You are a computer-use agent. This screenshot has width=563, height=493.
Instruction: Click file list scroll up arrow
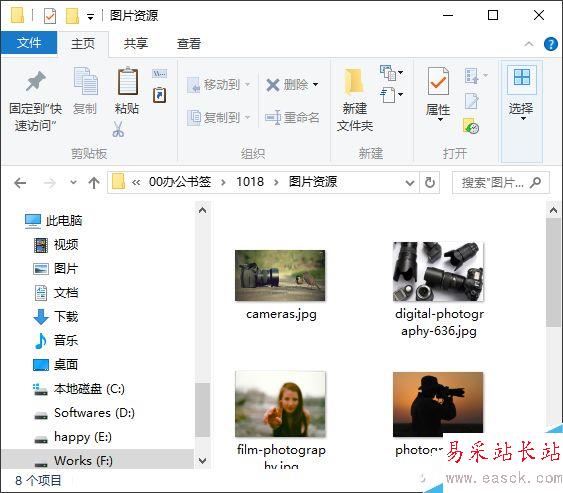(x=553, y=210)
